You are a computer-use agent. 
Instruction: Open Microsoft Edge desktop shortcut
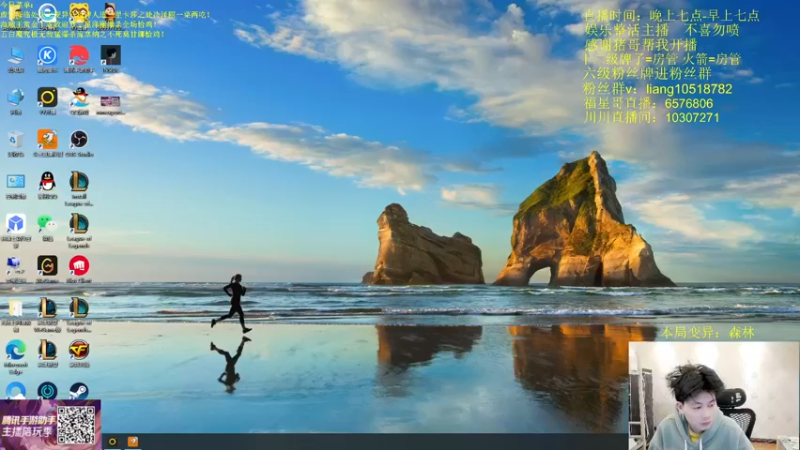(15, 351)
